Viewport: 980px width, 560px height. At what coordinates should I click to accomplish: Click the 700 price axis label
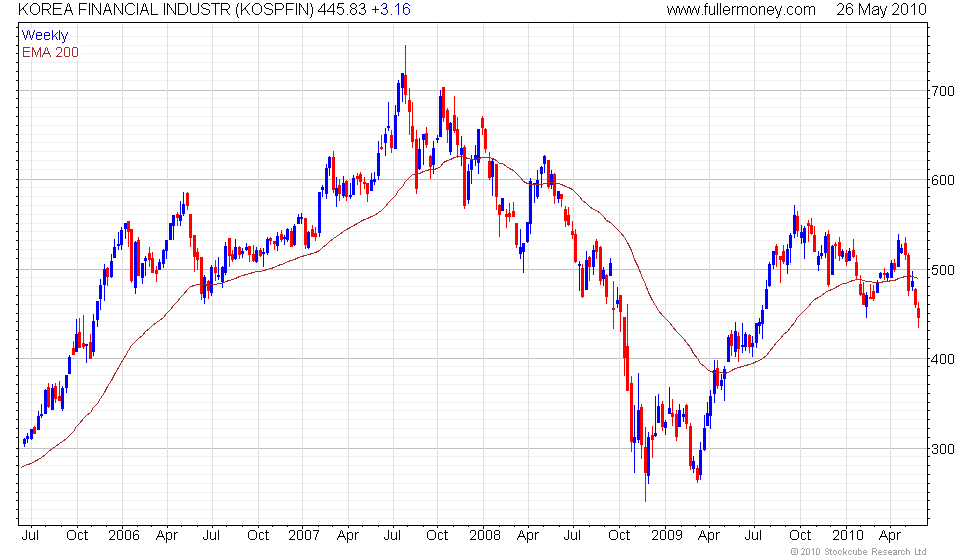[942, 91]
